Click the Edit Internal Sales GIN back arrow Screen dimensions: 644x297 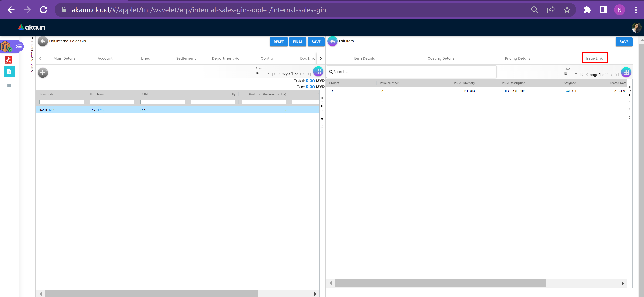tap(43, 41)
